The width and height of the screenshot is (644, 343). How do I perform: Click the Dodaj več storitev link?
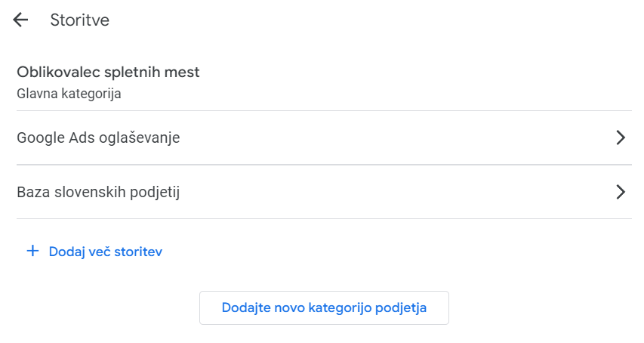105,252
